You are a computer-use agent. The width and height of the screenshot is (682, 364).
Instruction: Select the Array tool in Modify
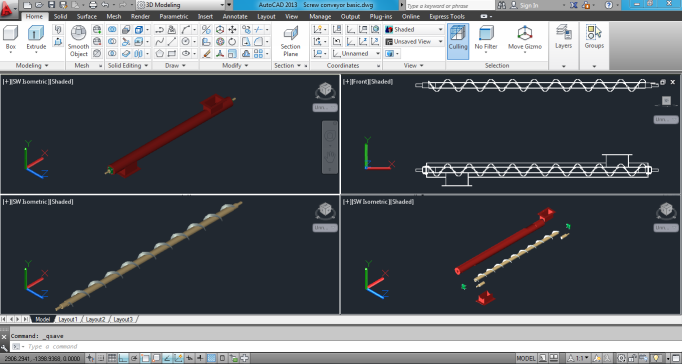tap(258, 53)
